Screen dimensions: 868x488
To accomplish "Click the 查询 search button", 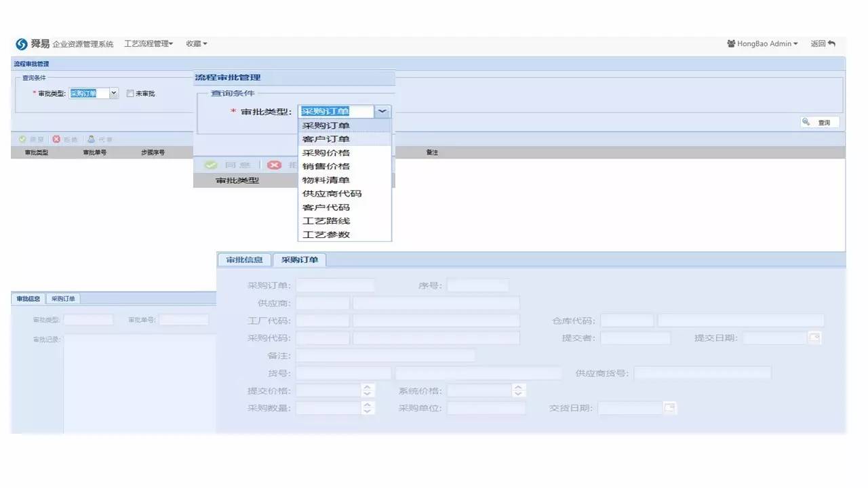I will [820, 123].
